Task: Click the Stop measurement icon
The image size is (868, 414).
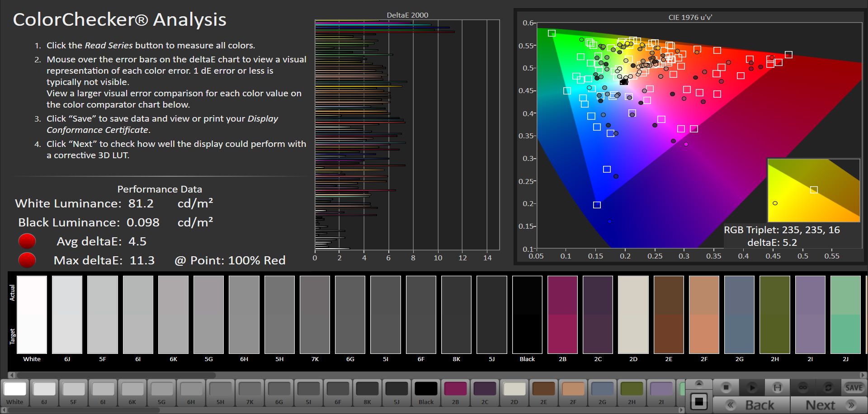Action: point(726,387)
